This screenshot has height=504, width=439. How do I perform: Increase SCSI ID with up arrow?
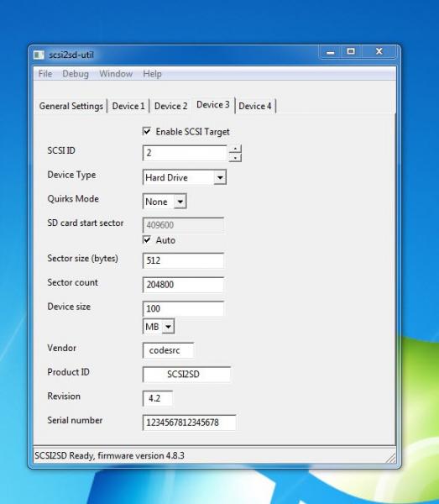pos(235,149)
